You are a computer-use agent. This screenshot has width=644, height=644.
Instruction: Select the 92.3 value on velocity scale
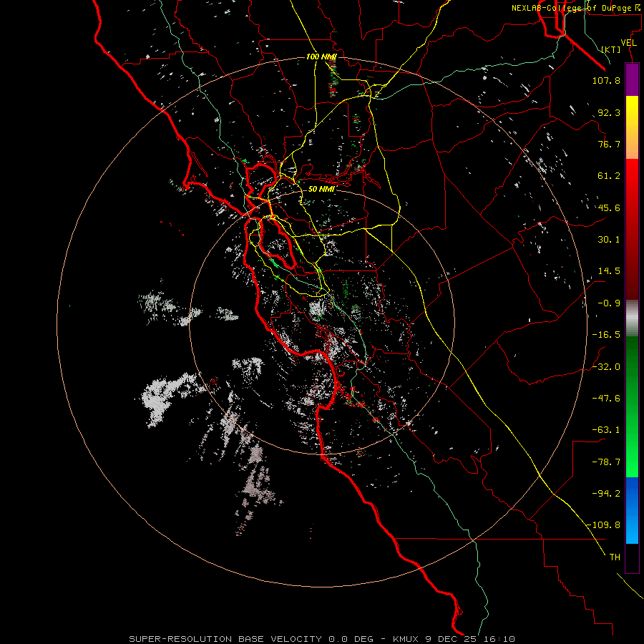(609, 112)
